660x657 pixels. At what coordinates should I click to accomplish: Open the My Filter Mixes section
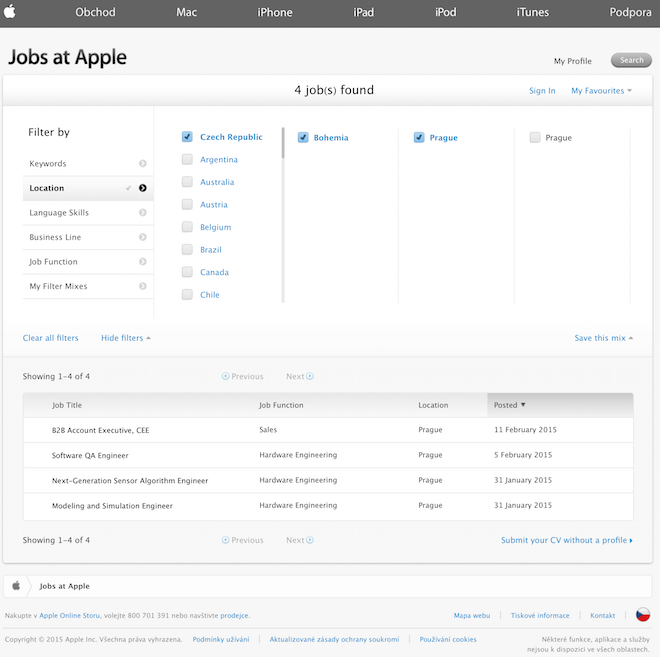point(88,286)
